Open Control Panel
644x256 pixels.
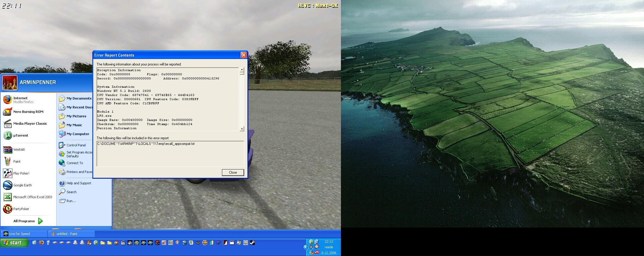[x=75, y=145]
